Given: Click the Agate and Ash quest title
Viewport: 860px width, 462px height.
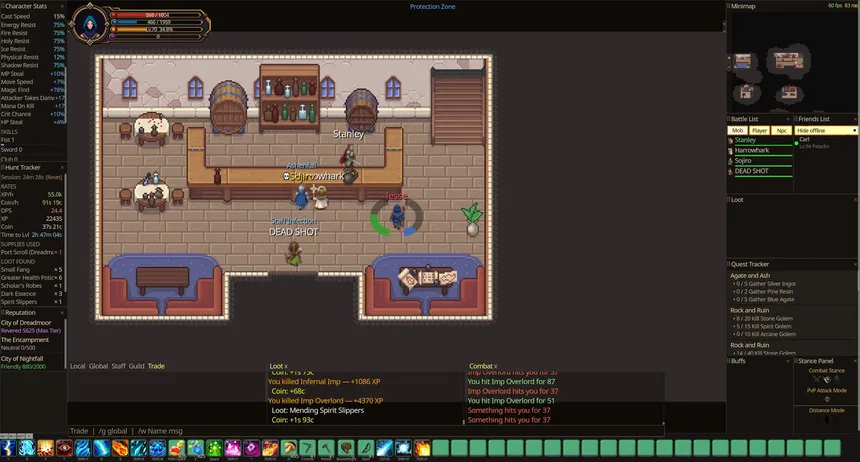Looking at the screenshot, I should point(750,275).
